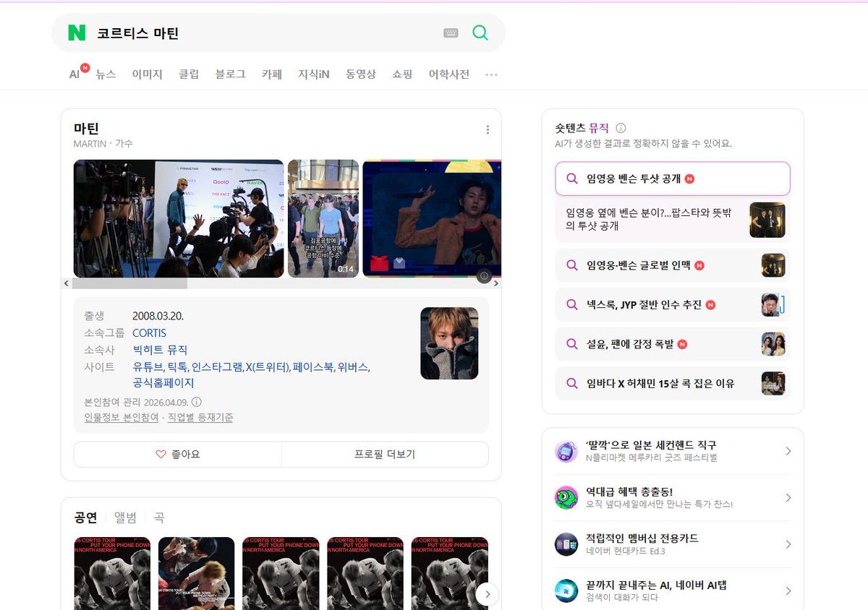Open 끝까지 끝내주는 AI, 네이버 AI탭
Viewport: 868px width, 610px height.
pos(673,590)
